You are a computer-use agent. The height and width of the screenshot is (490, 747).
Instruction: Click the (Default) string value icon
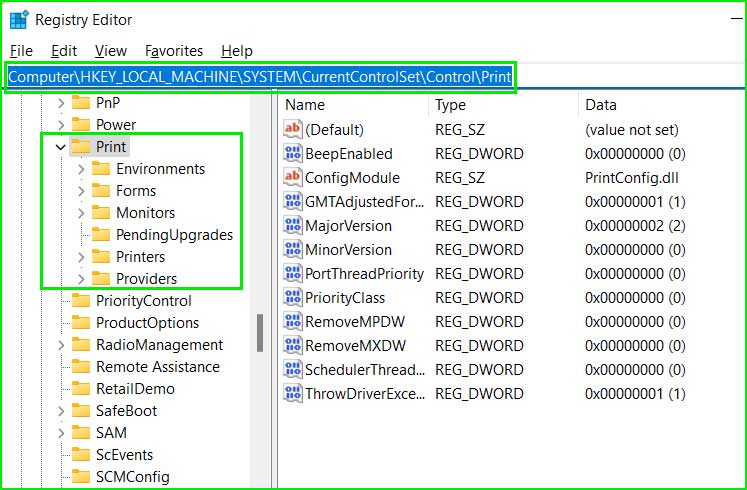coord(293,129)
